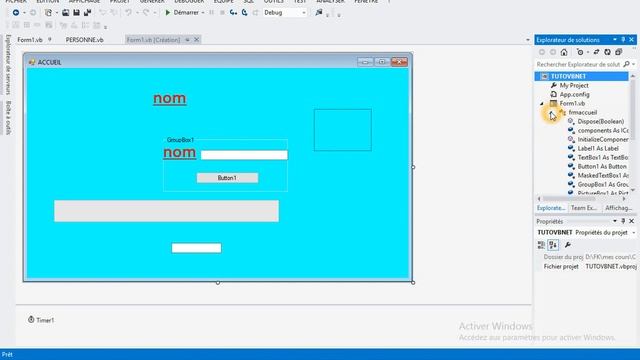Click the pending changes filter clock icon
This screenshot has width=640, height=360.
(580, 52)
